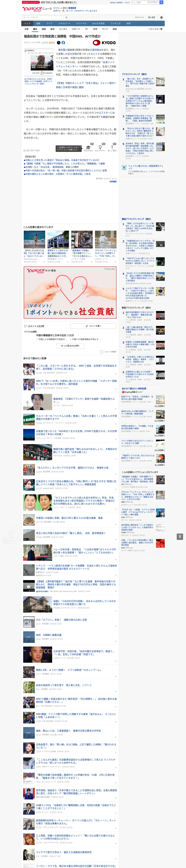Open the Yahoo ネット募金 heart banner
This screenshot has height=868, width=186.
[x=70, y=293]
